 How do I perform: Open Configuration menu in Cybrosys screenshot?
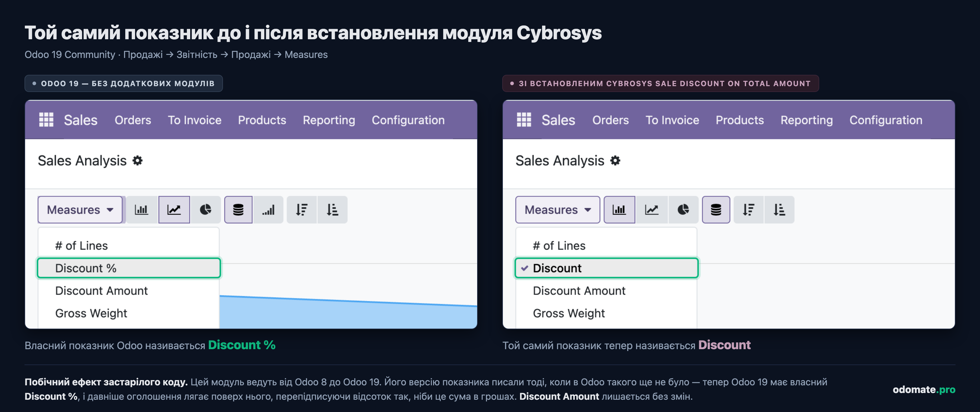(x=886, y=120)
